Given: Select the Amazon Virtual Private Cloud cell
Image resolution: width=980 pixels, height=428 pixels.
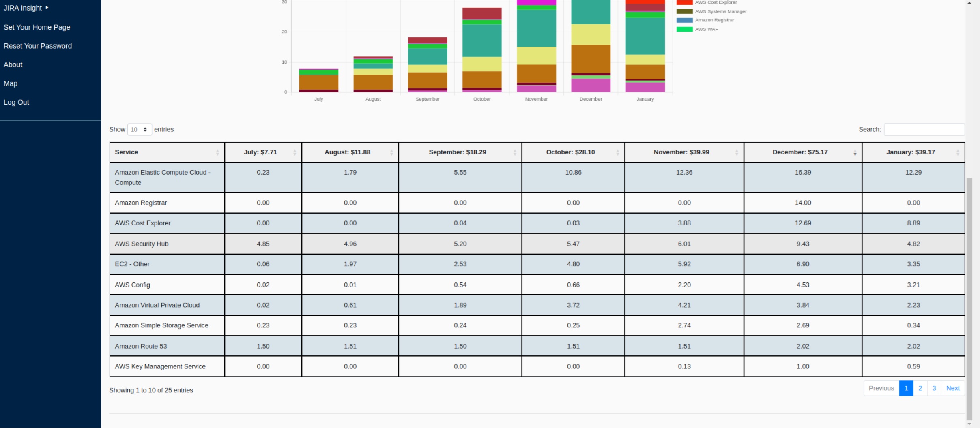Looking at the screenshot, I should (167, 305).
